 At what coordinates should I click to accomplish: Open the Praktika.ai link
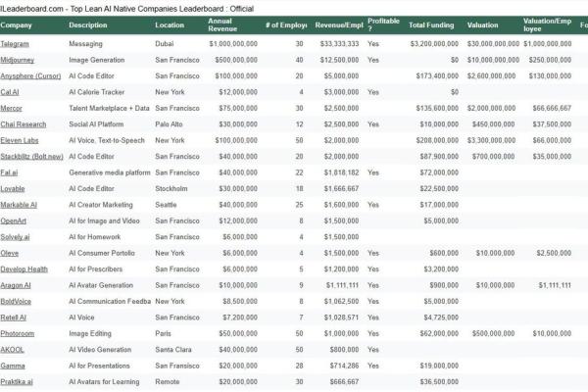[17, 382]
